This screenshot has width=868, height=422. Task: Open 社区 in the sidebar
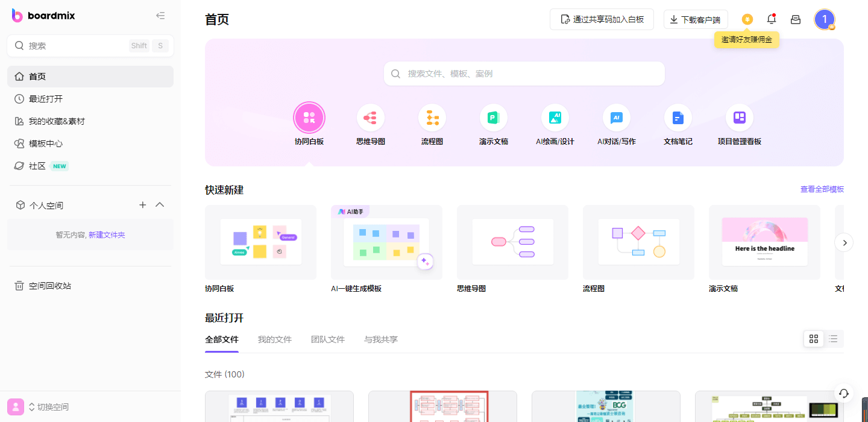(x=90, y=166)
